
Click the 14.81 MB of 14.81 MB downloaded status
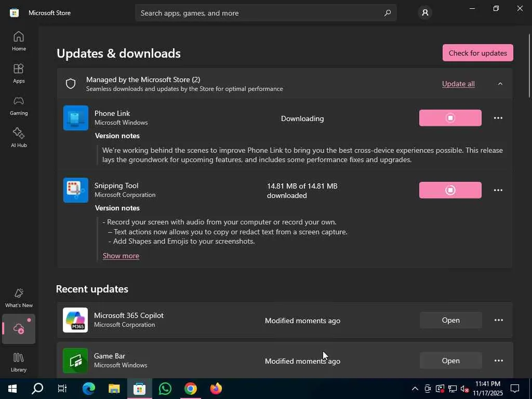(302, 191)
